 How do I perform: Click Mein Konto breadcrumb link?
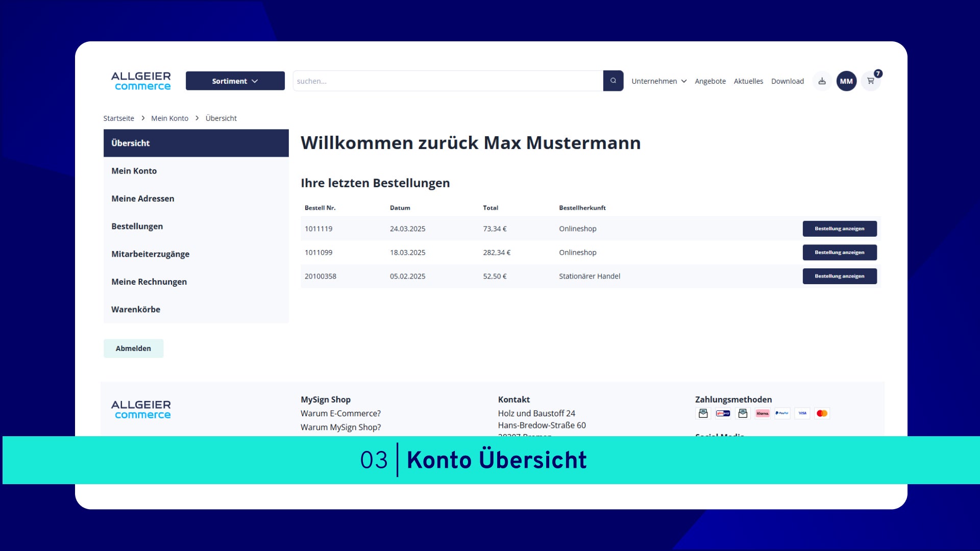tap(169, 118)
